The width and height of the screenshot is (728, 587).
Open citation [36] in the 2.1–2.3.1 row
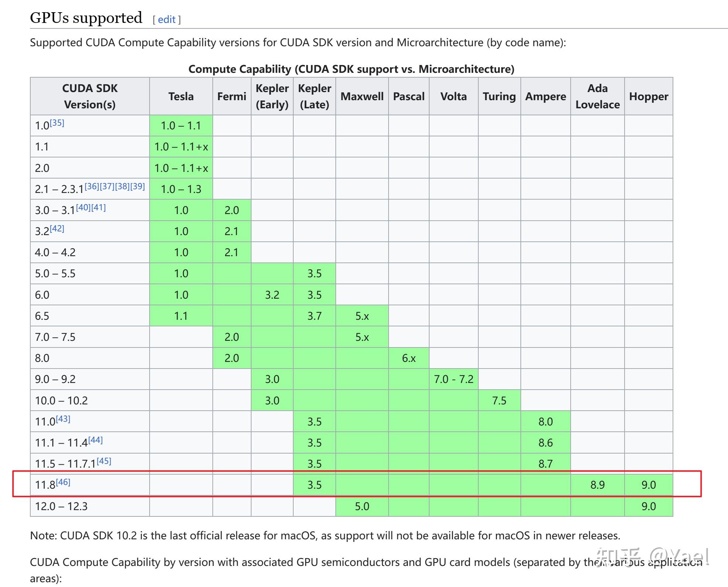coord(92,186)
